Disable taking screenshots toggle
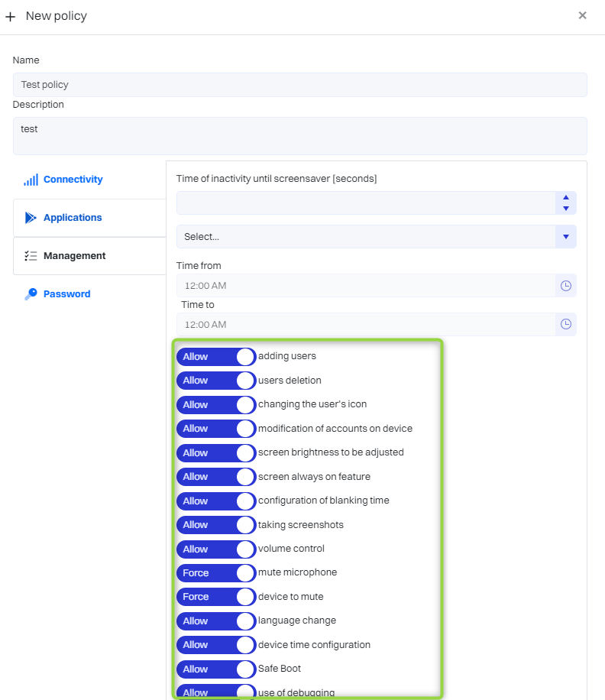The width and height of the screenshot is (605, 700). tap(216, 525)
